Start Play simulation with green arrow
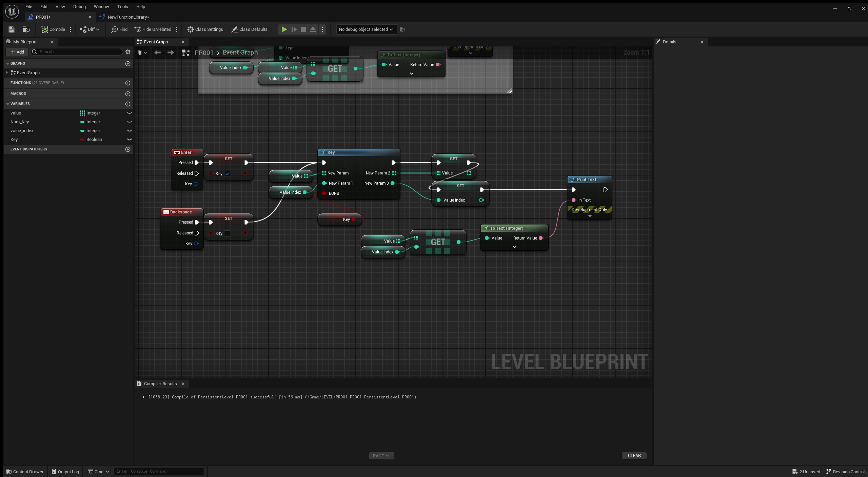The height and width of the screenshot is (477, 868). pyautogui.click(x=284, y=29)
